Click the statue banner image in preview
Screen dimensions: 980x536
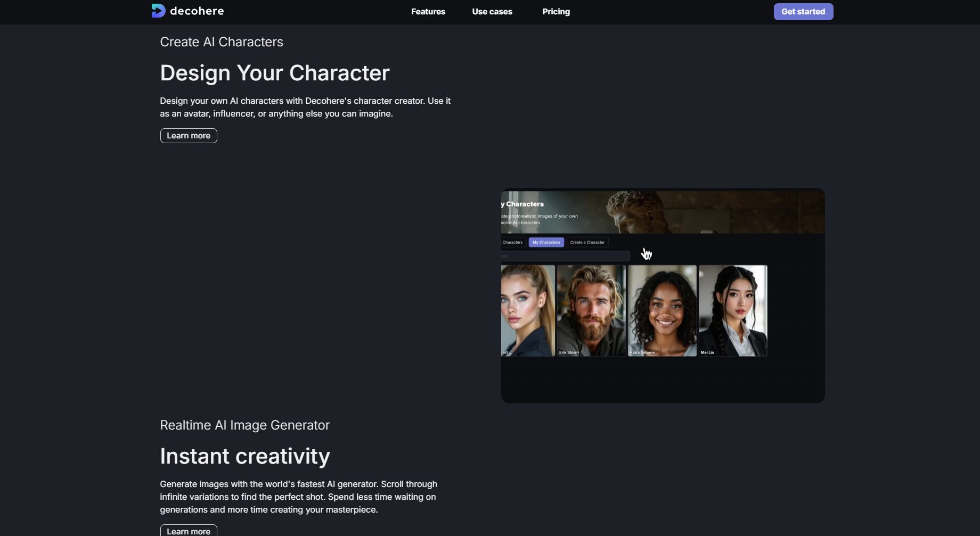click(x=663, y=212)
